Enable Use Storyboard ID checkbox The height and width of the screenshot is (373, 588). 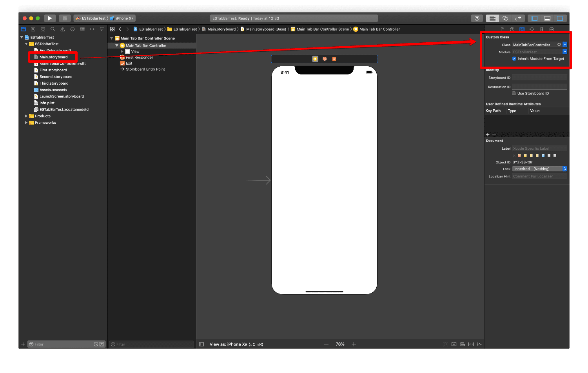[514, 94]
